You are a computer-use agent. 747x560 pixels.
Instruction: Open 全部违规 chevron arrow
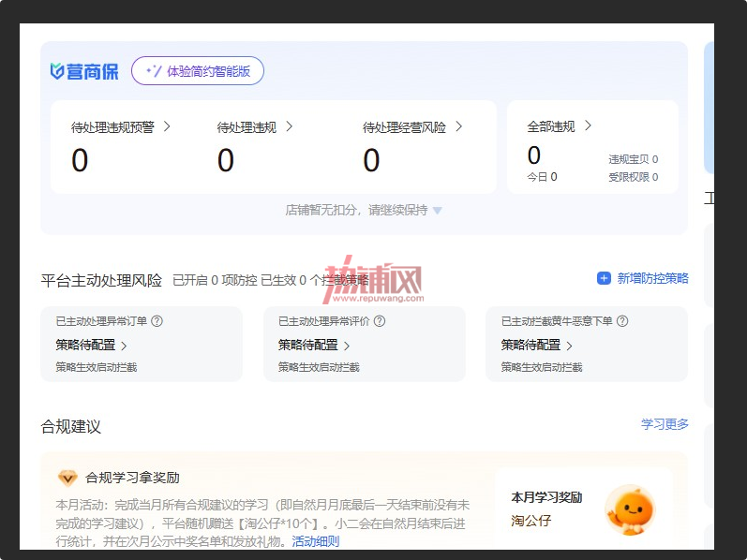(588, 125)
